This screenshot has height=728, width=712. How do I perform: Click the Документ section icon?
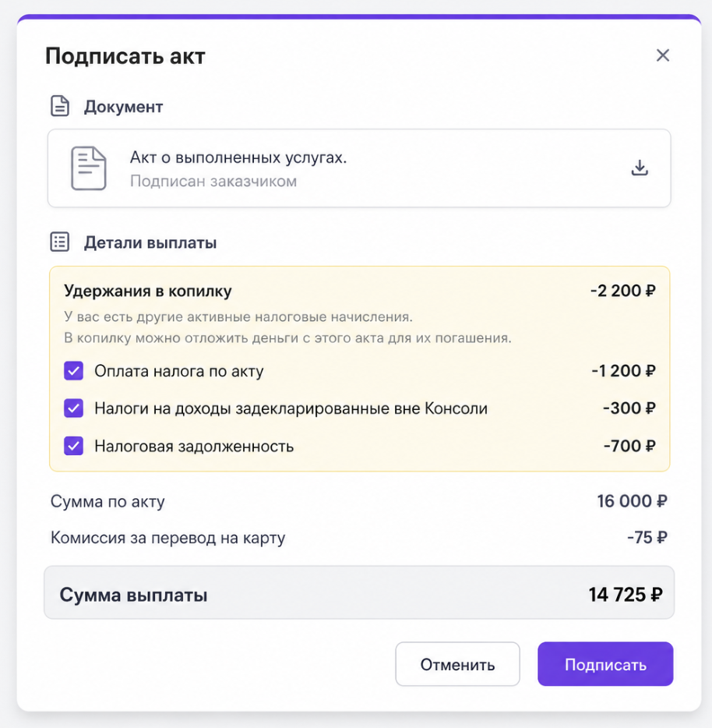click(x=60, y=106)
